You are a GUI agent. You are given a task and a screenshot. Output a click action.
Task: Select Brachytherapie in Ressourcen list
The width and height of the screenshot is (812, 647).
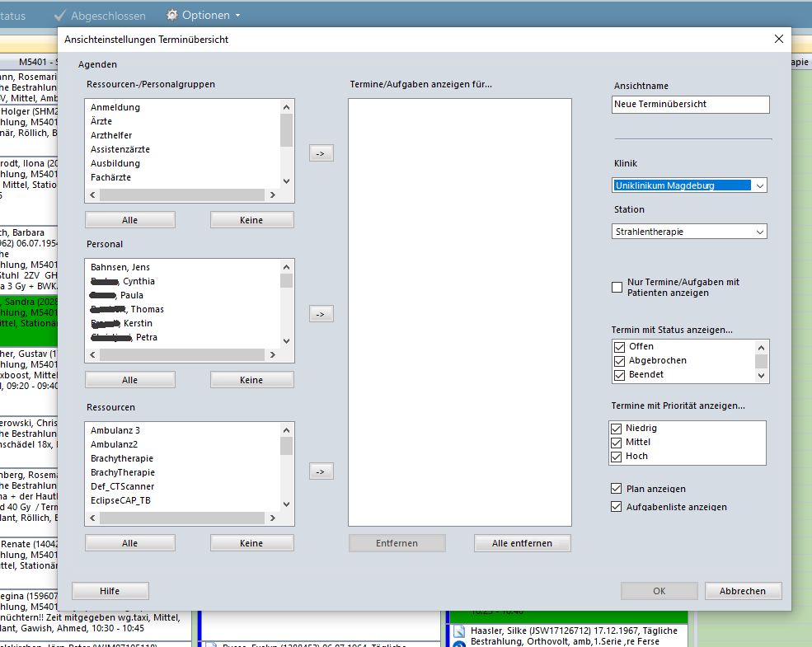[x=122, y=458]
